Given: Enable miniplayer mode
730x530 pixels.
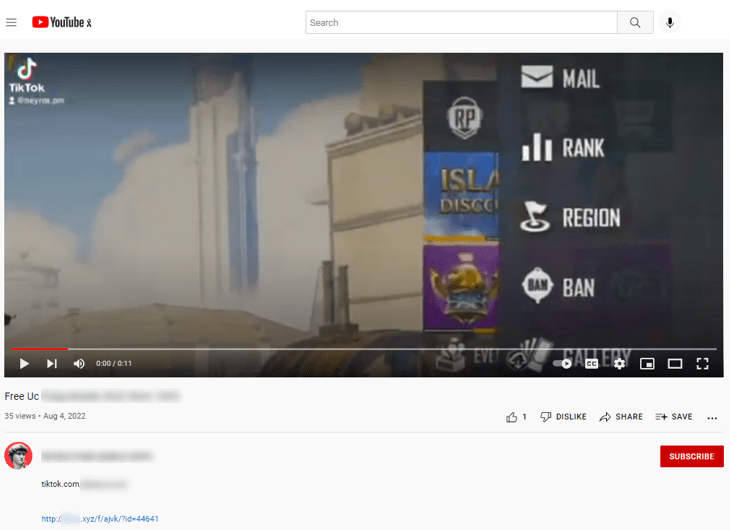Looking at the screenshot, I should 647,363.
